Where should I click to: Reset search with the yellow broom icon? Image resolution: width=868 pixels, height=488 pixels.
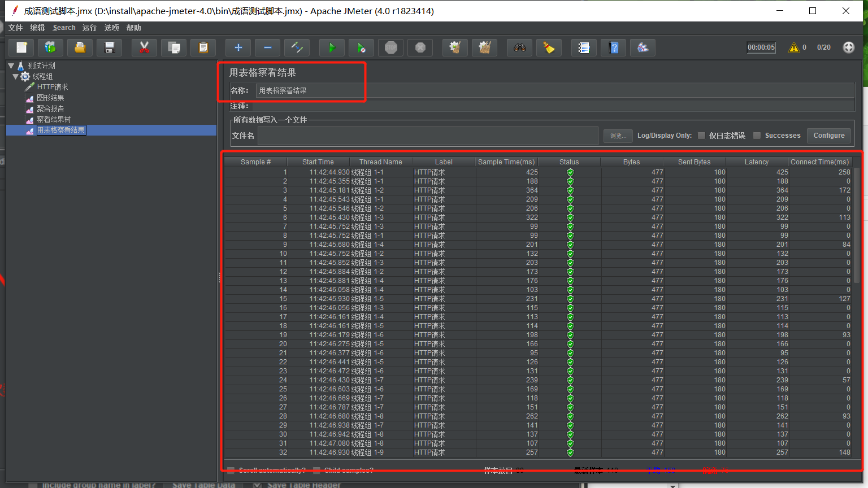coord(549,48)
